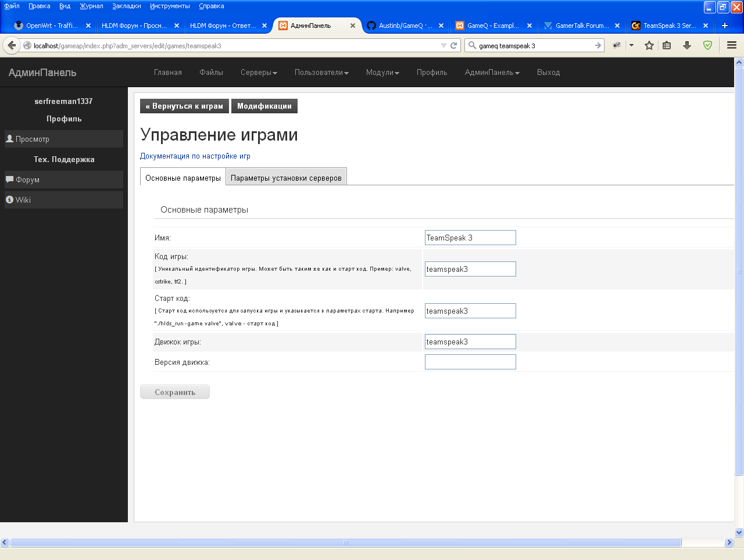Open a new tab with plus button
This screenshot has width=744, height=560.
pos(725,26)
